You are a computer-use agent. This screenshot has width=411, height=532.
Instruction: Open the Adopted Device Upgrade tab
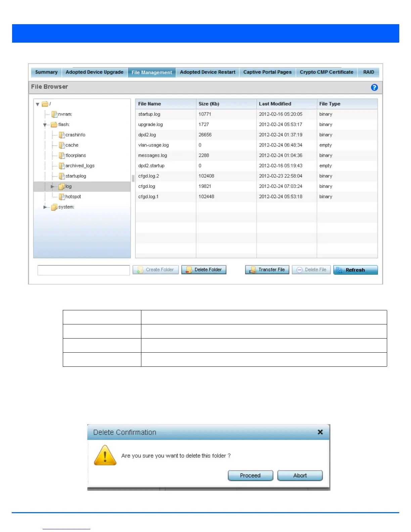pyautogui.click(x=95, y=72)
